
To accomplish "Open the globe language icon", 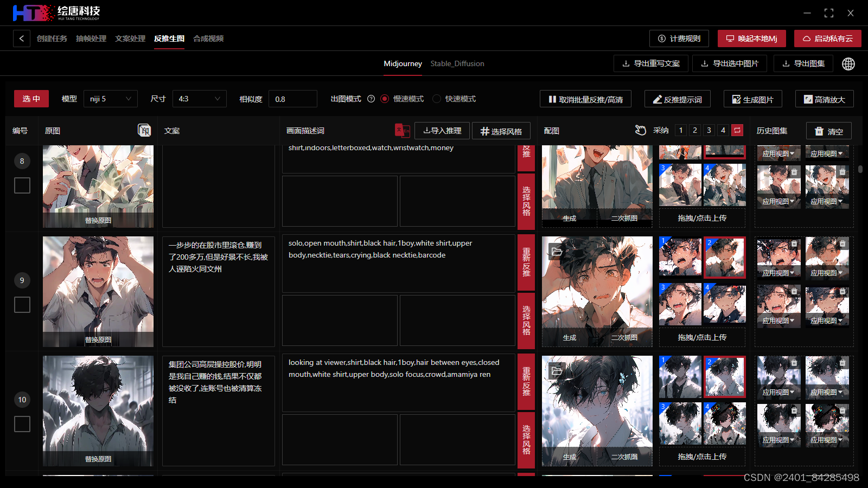I will (x=848, y=64).
